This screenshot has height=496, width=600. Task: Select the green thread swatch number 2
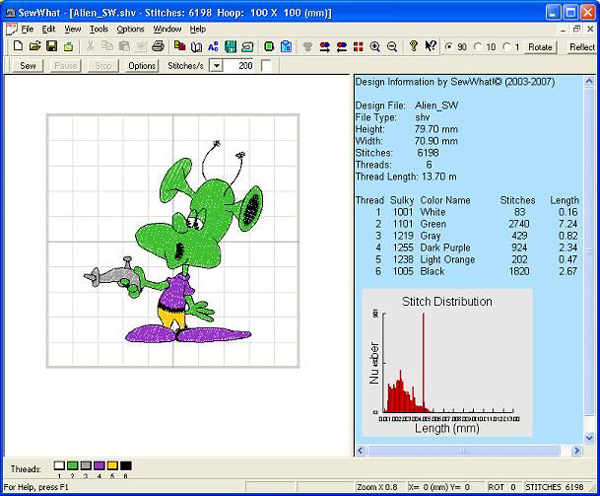pos(73,466)
